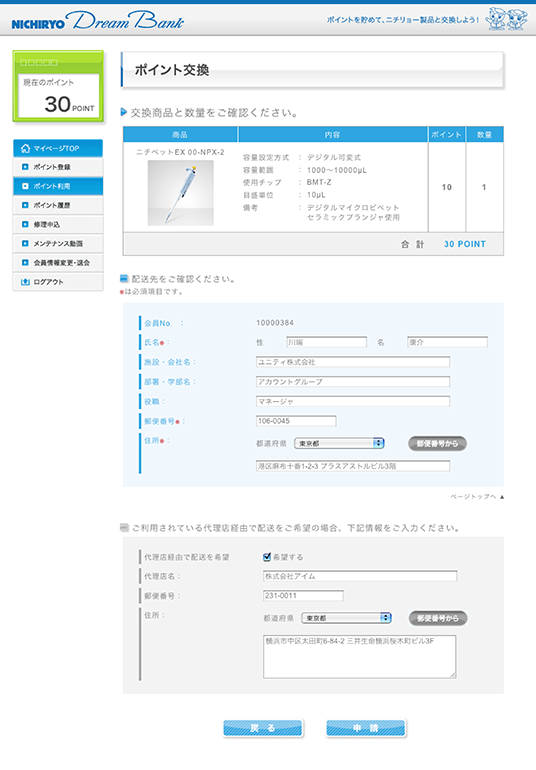Click the job title field マネージャ

[353, 401]
